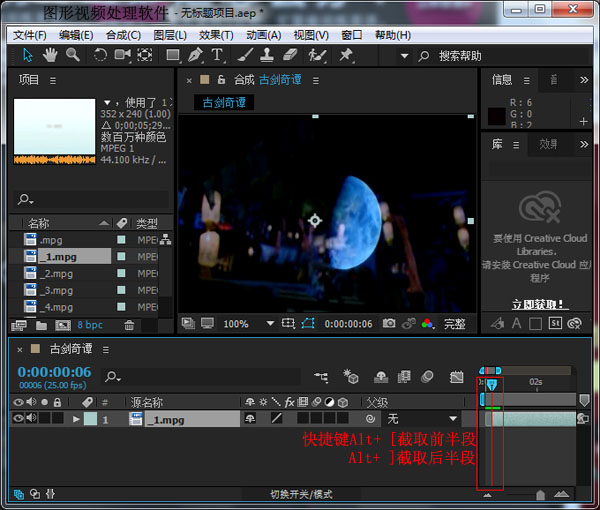This screenshot has width=600, height=510.
Task: Hide video of _1.mpg layer
Action: tap(18, 418)
